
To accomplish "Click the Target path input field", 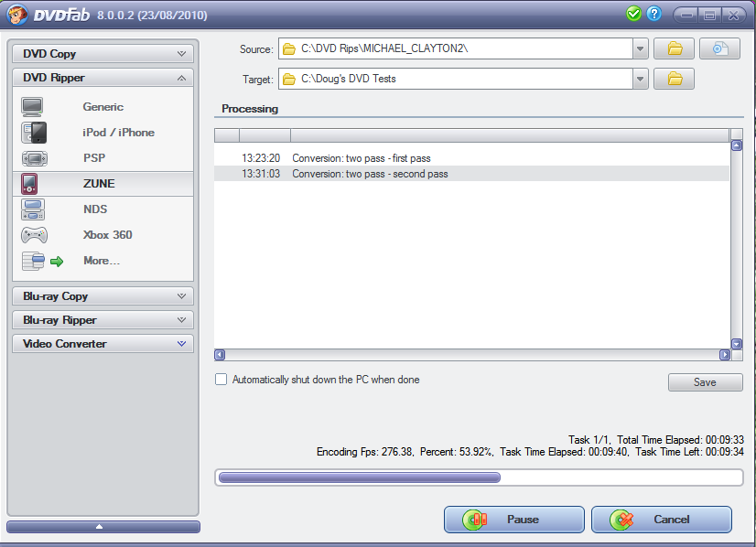I will (x=455, y=79).
